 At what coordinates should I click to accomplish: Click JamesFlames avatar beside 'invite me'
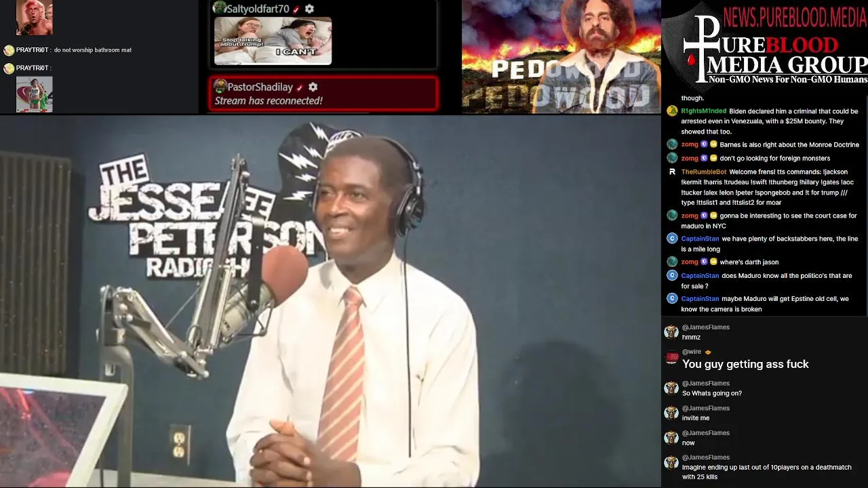[671, 413]
